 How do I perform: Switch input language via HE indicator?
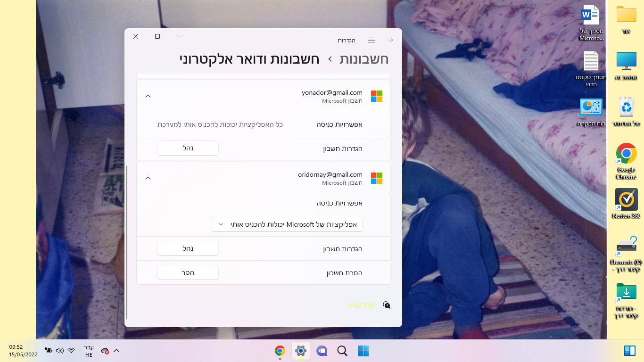89,351
